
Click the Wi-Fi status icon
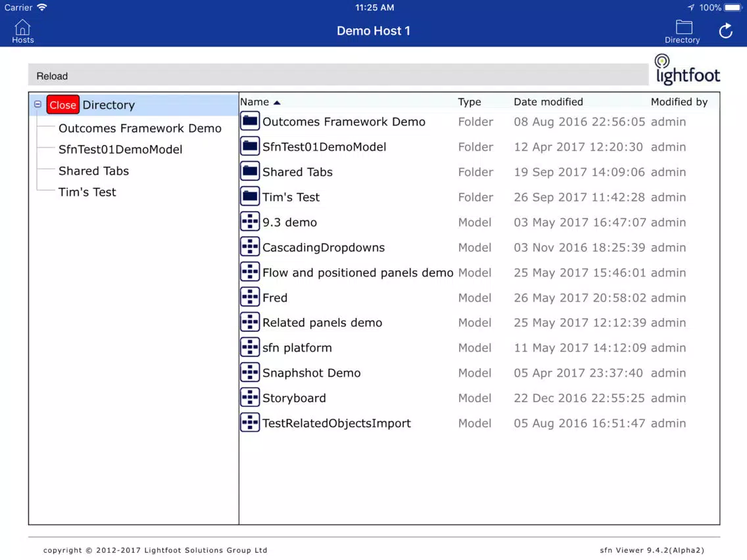pos(42,7)
